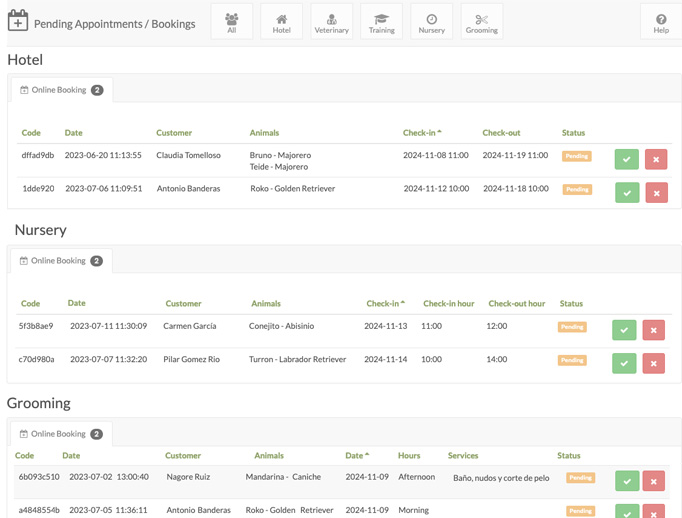
Task: Open Hotel Online Booking tab
Action: tap(62, 90)
